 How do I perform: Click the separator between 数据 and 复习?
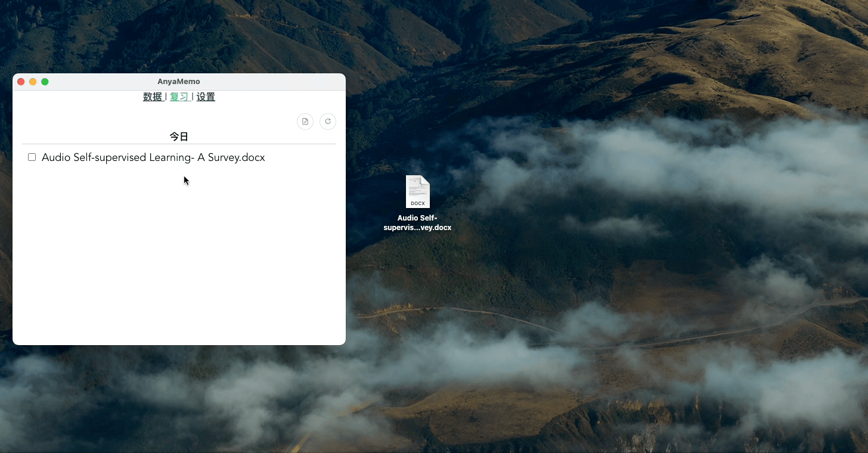166,97
